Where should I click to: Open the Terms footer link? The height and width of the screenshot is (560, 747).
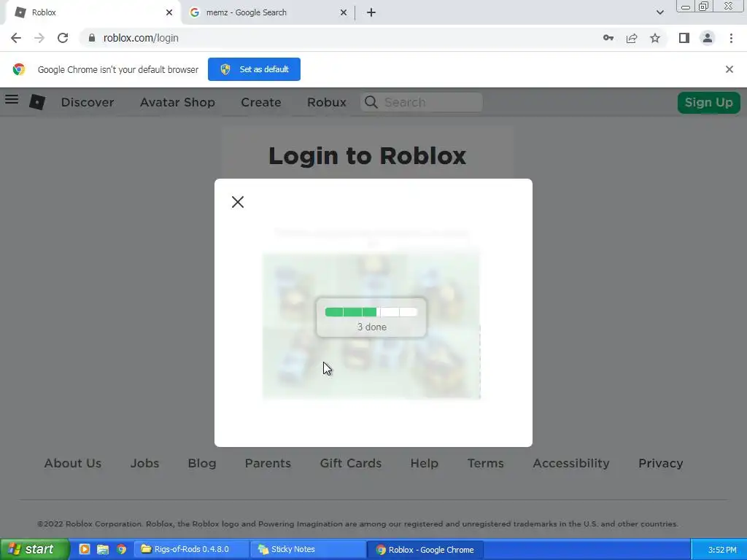pyautogui.click(x=485, y=463)
